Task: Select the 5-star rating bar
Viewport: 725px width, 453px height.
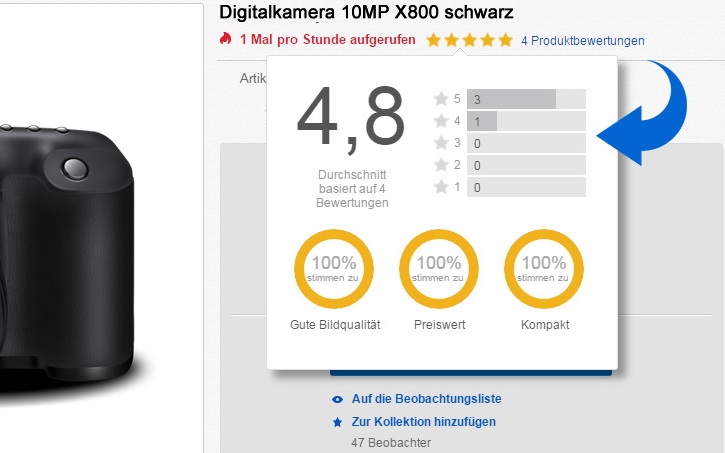Action: click(x=526, y=99)
